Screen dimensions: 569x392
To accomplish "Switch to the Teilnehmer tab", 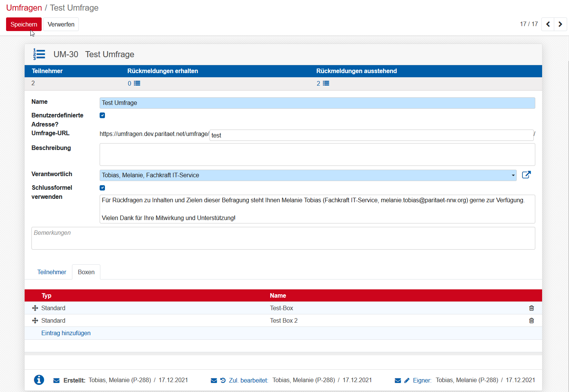I will point(52,272).
